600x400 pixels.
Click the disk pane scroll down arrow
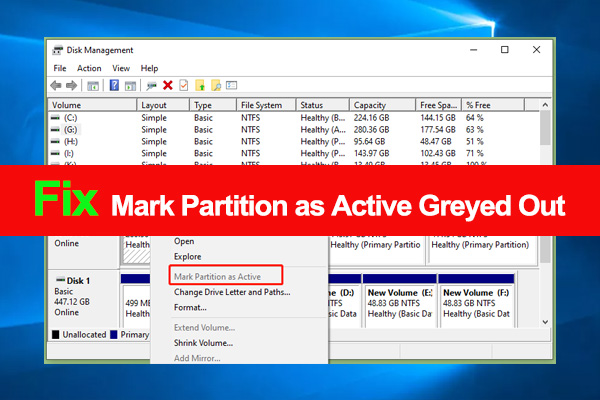pyautogui.click(x=545, y=322)
